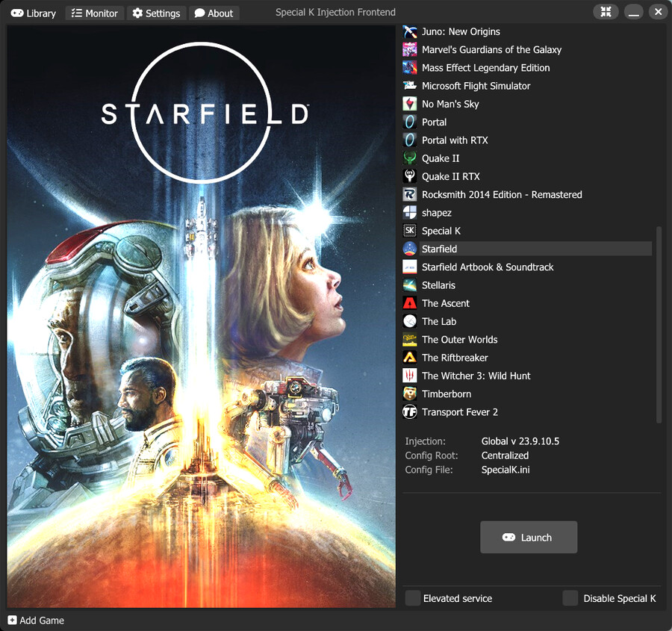672x631 pixels.
Task: Click the red The Ascent icon
Action: coord(410,303)
